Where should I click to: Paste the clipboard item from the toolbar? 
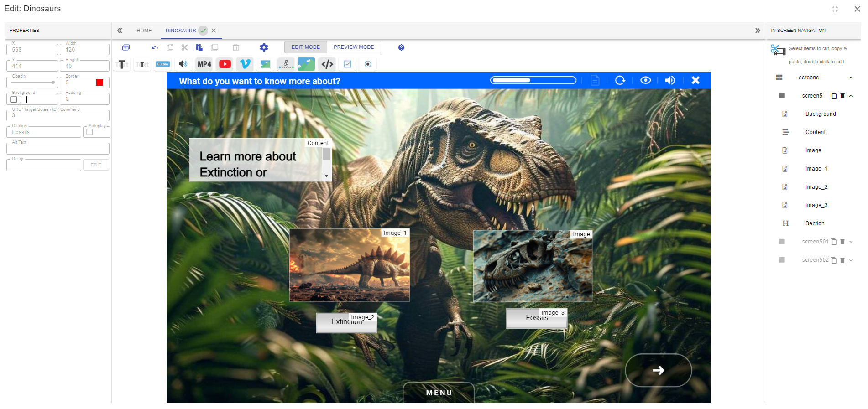pyautogui.click(x=199, y=47)
